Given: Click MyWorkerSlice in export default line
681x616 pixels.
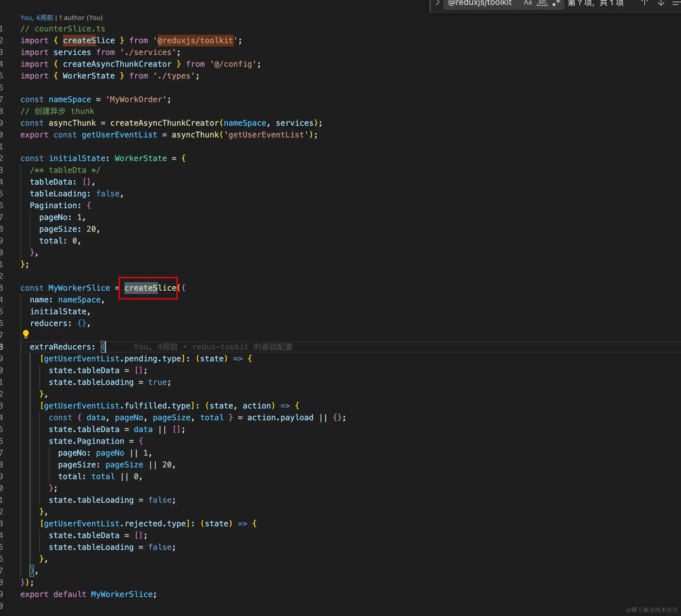Looking at the screenshot, I should tap(121, 594).
